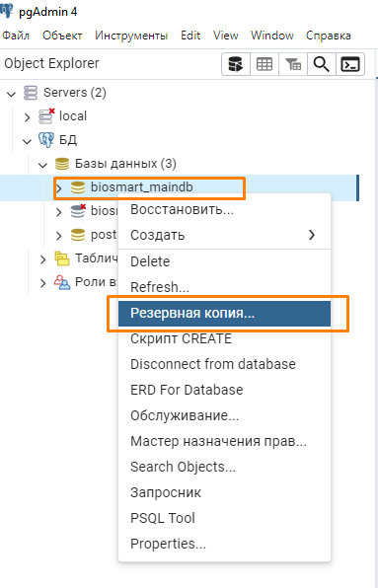
Task: Select the local server label
Action: coord(73,116)
